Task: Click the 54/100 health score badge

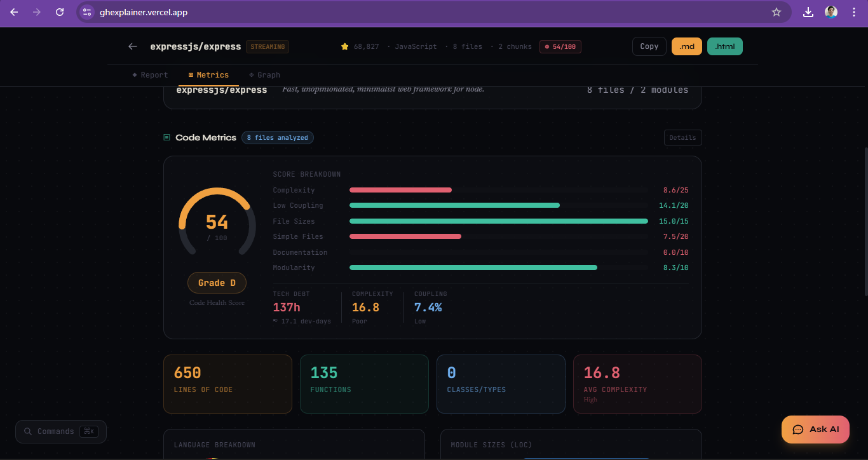Action: (x=560, y=46)
